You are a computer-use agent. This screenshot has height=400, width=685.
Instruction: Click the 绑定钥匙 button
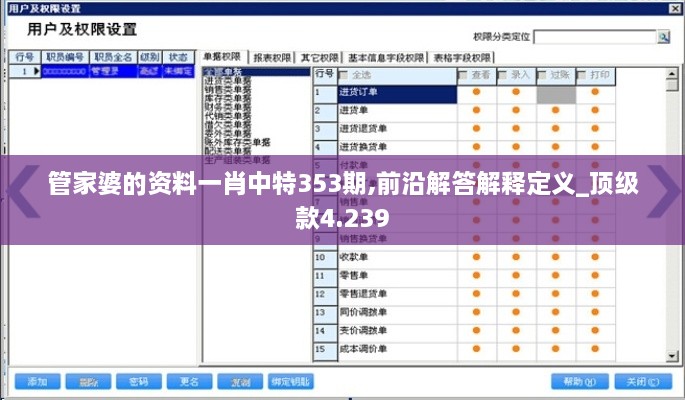[291, 382]
